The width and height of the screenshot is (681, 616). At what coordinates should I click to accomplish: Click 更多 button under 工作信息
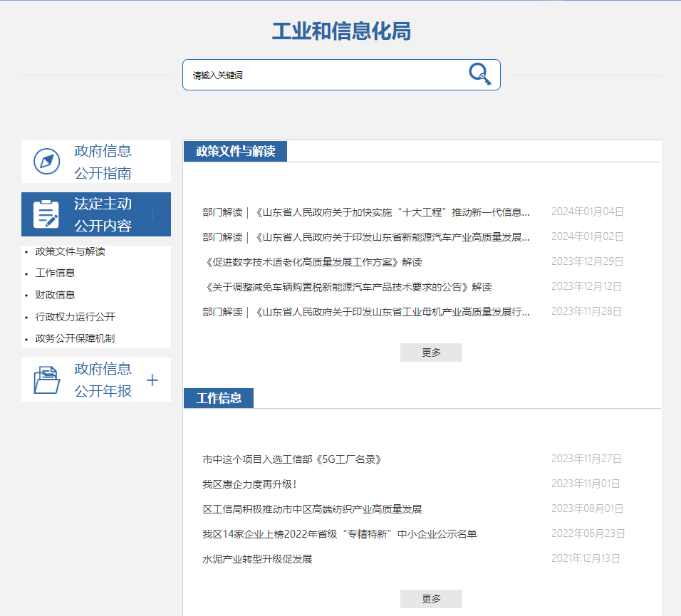[x=431, y=599]
